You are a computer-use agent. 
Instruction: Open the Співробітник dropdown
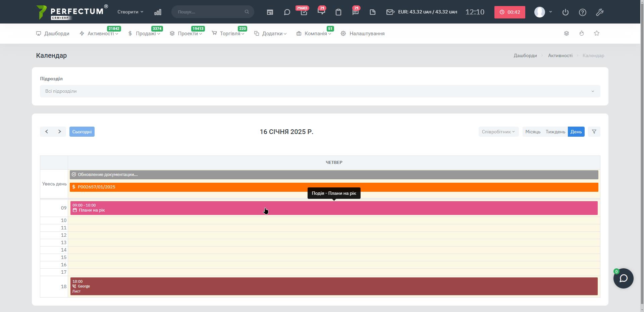pos(498,132)
